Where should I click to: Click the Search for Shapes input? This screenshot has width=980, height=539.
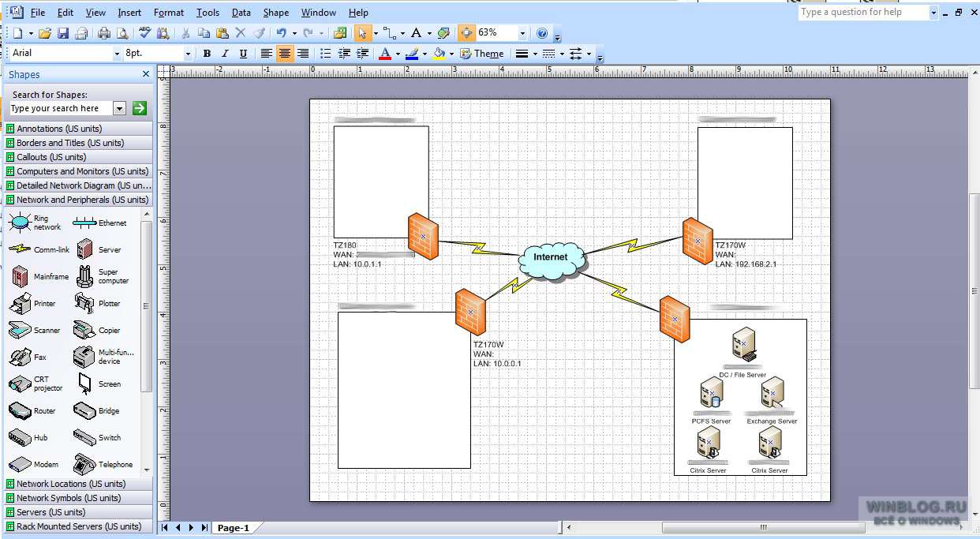[x=61, y=108]
